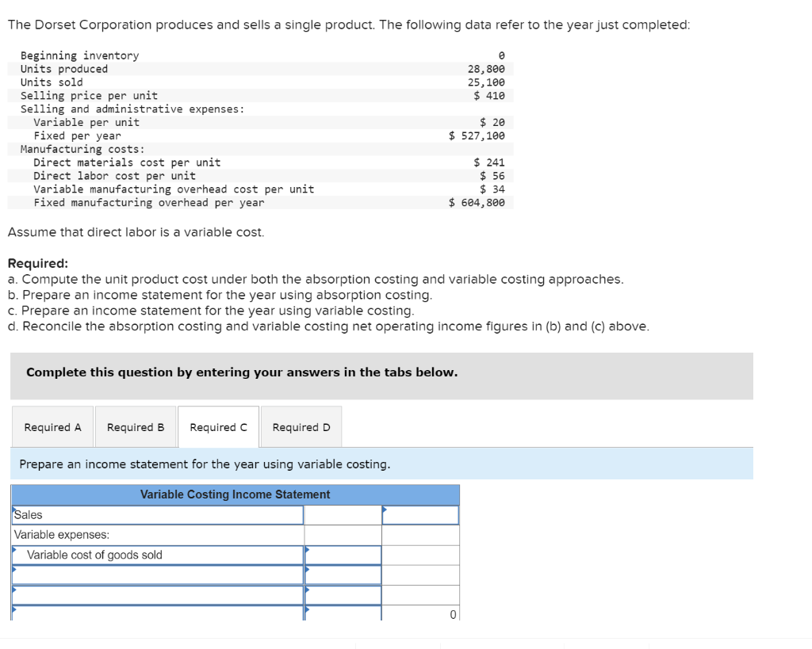This screenshot has height=649, width=812.
Task: Switch to the Required A tab
Action: [x=52, y=426]
